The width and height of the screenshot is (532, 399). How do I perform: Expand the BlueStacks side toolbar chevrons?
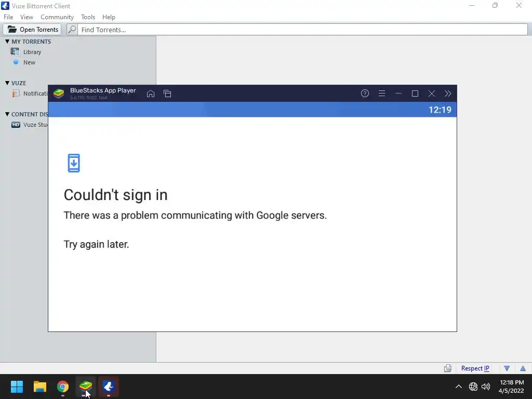pyautogui.click(x=448, y=94)
